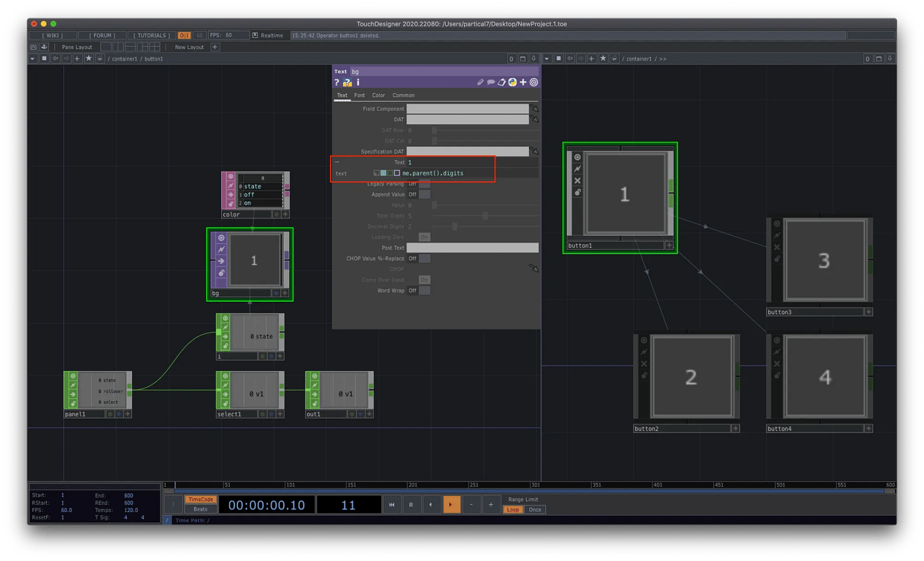Switch to the Common parameter tab
This screenshot has height=561, width=924.
[403, 95]
